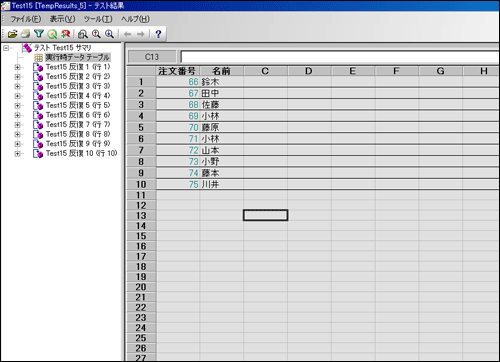
Task: Select Test15 反復 3 in the tree
Action: point(78,86)
